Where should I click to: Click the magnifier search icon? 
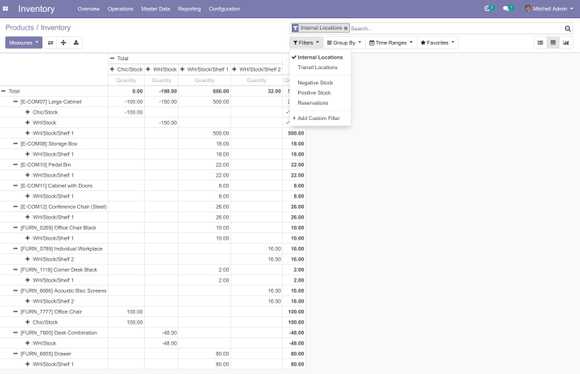pos(567,28)
